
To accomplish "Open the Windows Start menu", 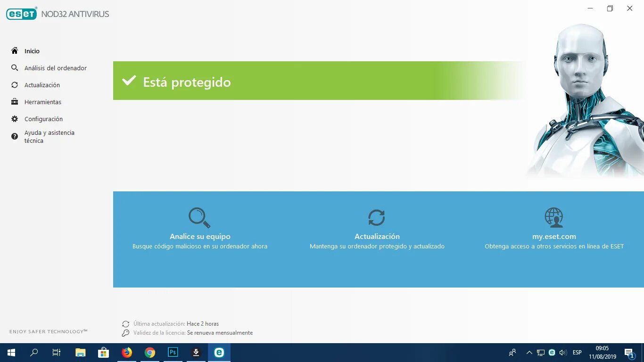I will [x=11, y=353].
